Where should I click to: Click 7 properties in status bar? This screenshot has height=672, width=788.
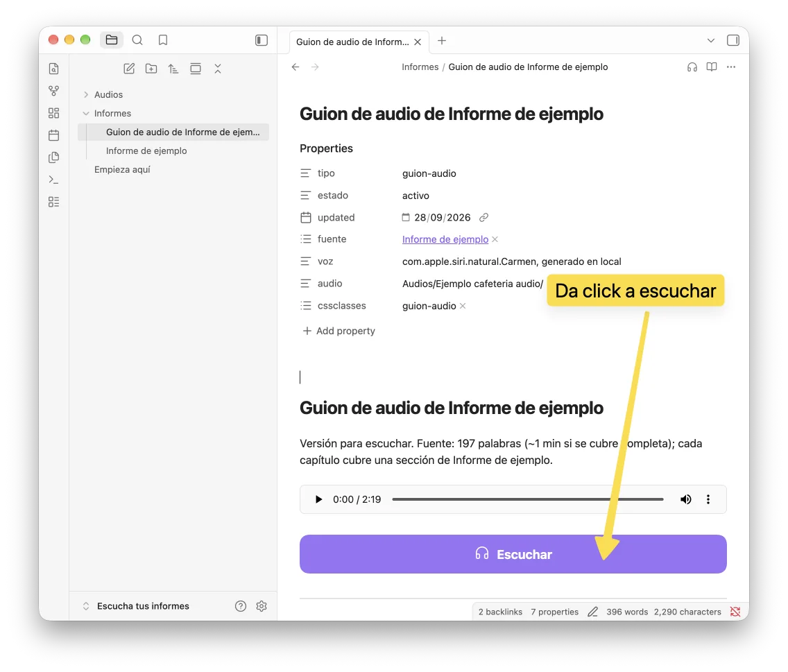(x=554, y=612)
